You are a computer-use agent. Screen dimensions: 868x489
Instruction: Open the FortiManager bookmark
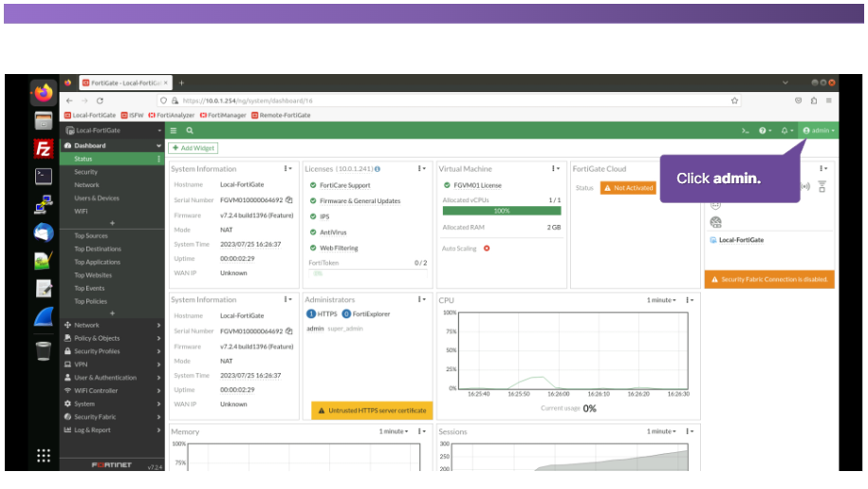[x=223, y=115]
